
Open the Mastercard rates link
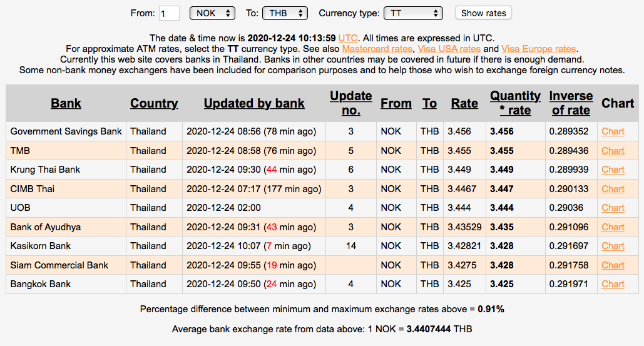(377, 49)
